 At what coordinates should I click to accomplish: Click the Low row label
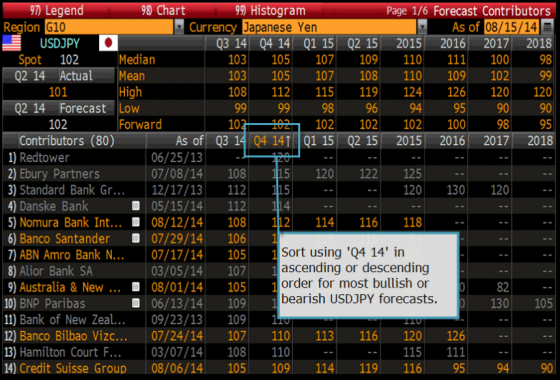click(129, 108)
